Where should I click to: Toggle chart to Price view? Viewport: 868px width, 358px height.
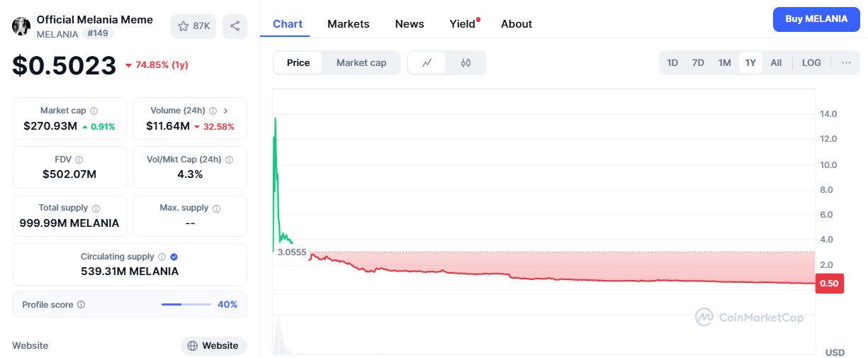click(x=298, y=62)
